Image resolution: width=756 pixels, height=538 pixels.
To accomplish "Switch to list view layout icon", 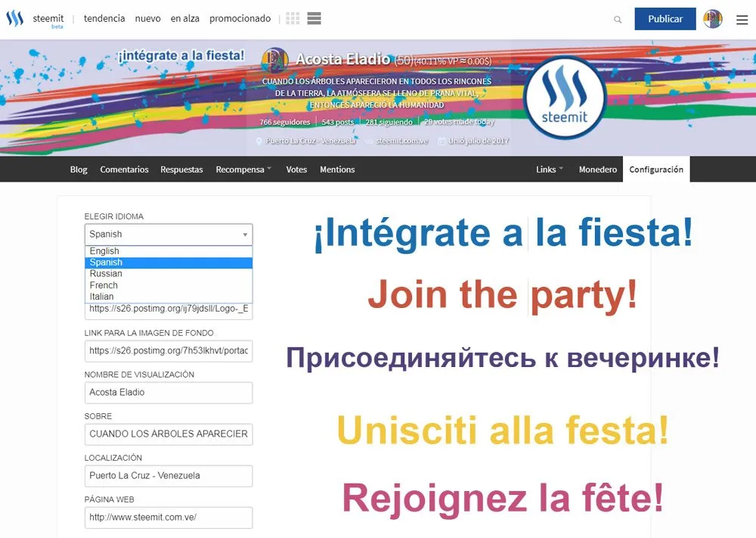I will 314,18.
